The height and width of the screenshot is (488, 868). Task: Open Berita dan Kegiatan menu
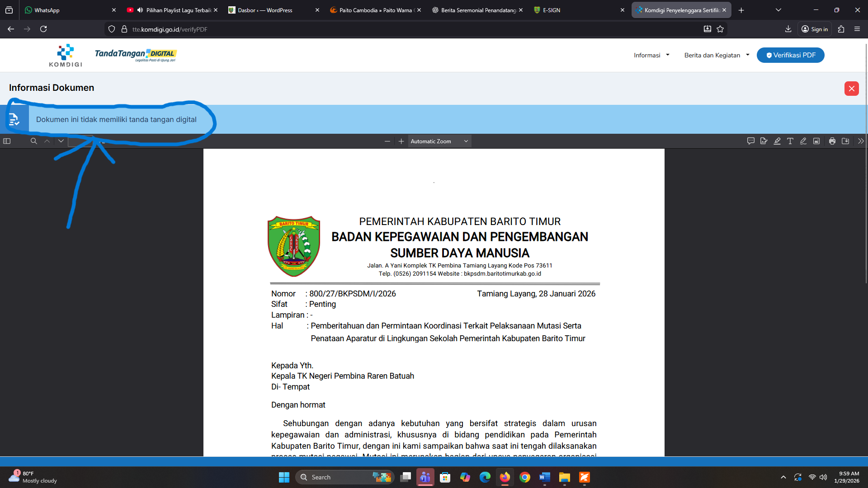point(717,55)
